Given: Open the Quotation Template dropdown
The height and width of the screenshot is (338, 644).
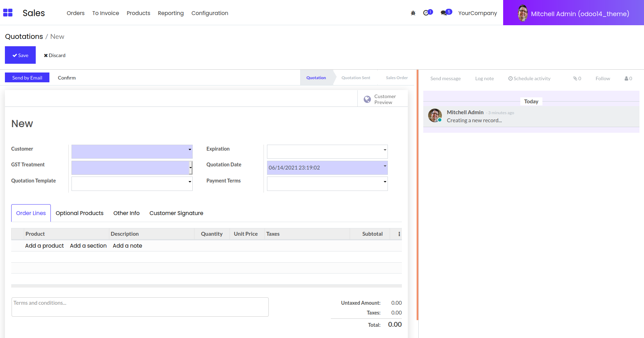Looking at the screenshot, I should 190,181.
